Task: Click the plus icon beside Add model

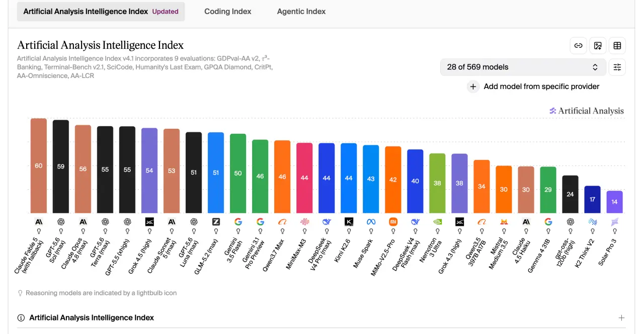Action: 473,87
